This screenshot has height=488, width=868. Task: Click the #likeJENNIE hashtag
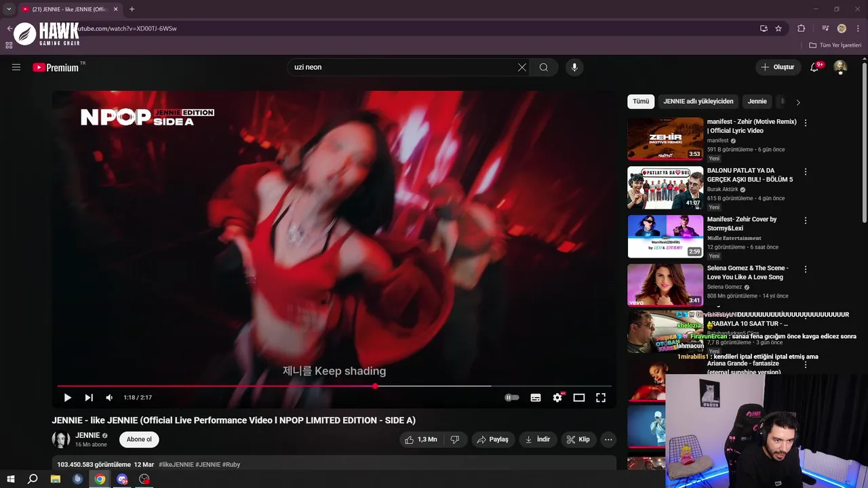176,464
